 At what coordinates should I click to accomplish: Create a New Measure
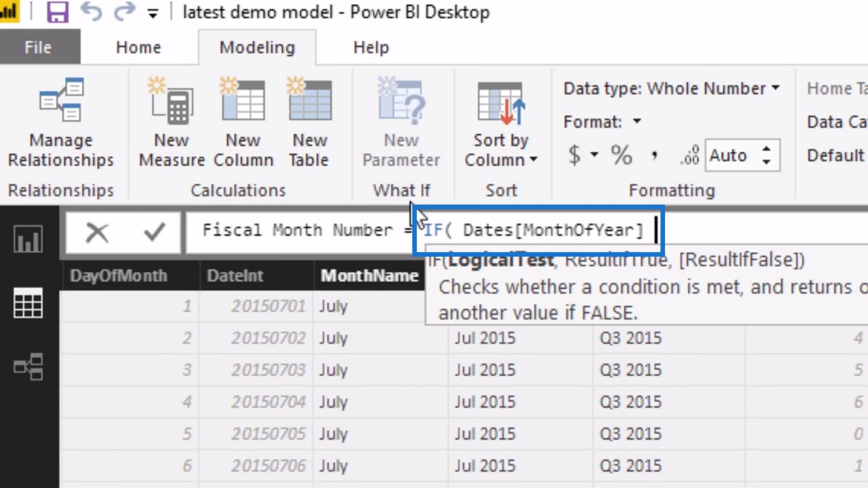[172, 122]
